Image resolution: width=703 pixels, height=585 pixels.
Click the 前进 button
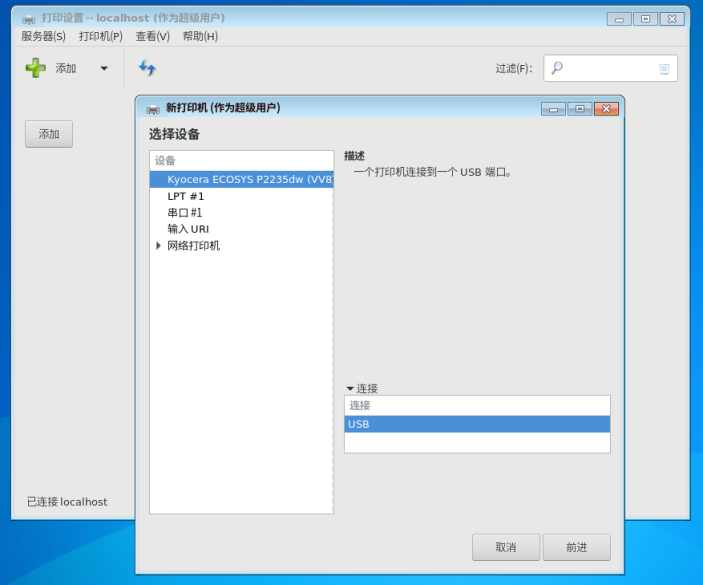pos(577,547)
